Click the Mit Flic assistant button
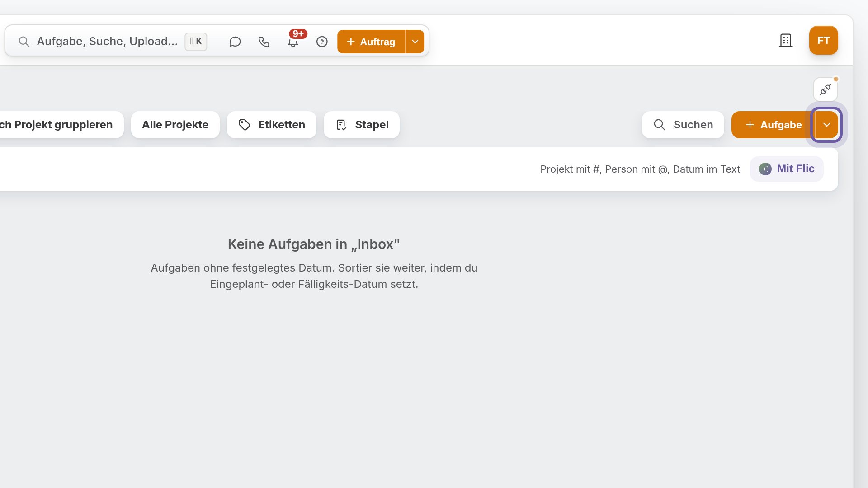Viewport: 868px width, 488px height. click(787, 169)
